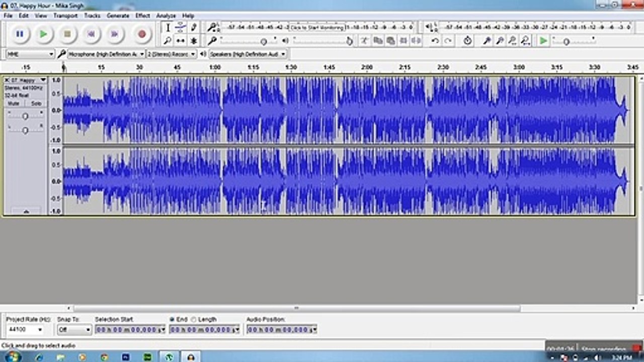Open the Snap To dropdown
The height and width of the screenshot is (362, 644).
point(74,330)
